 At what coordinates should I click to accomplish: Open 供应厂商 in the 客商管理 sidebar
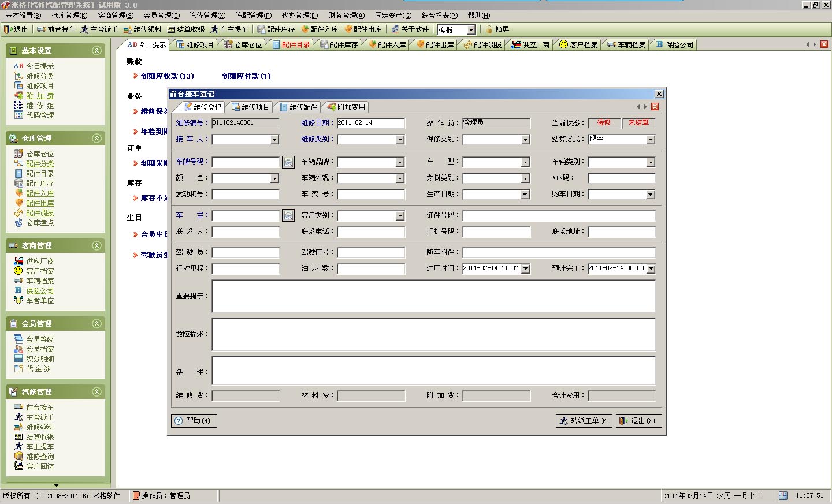(34, 262)
